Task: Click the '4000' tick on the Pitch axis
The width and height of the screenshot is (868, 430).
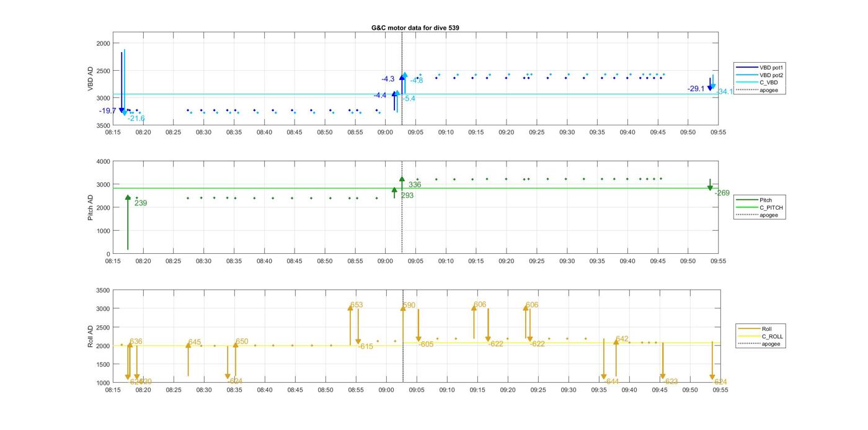Action: (x=104, y=162)
